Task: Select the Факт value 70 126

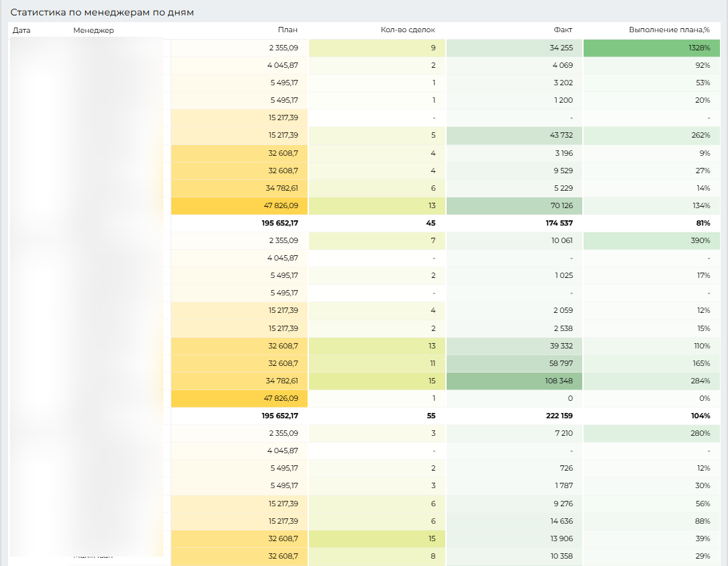Action: point(514,205)
